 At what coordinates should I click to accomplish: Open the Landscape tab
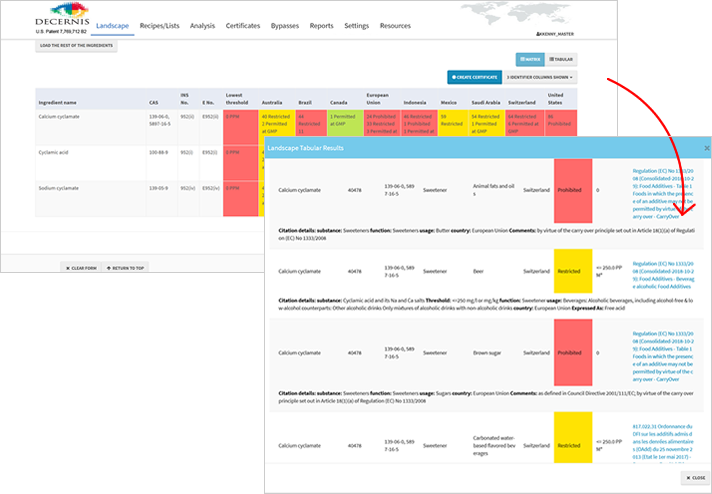tap(113, 26)
